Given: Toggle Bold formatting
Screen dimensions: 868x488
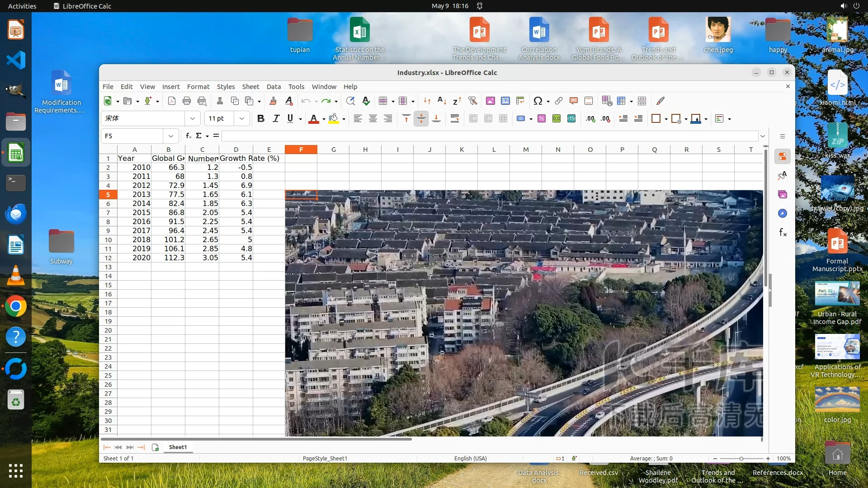Looking at the screenshot, I should point(260,118).
